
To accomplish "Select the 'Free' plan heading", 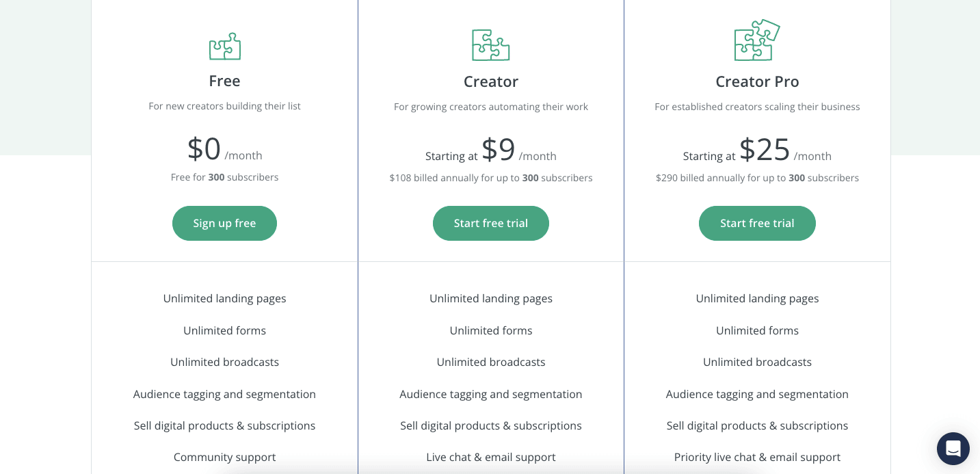I will tap(224, 81).
